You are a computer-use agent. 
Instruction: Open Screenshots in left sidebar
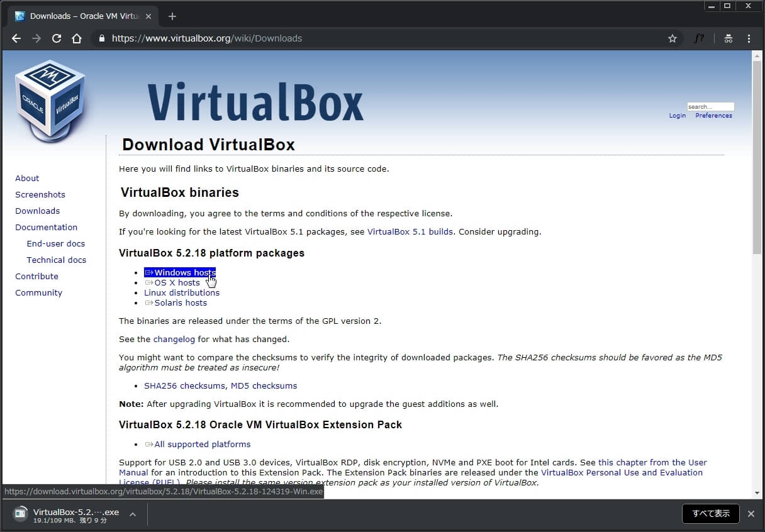(x=40, y=194)
